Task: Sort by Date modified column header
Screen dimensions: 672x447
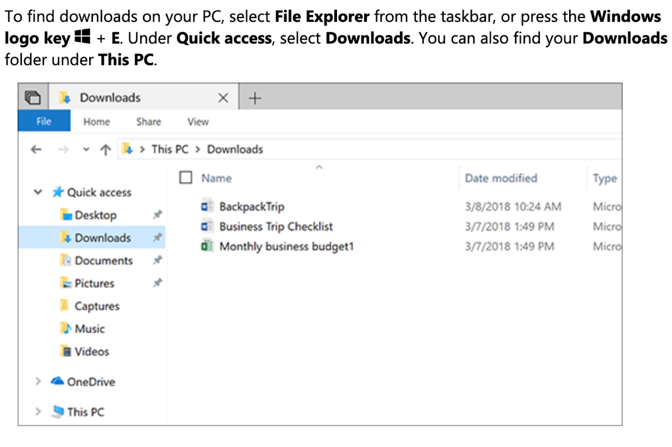Action: (x=501, y=178)
